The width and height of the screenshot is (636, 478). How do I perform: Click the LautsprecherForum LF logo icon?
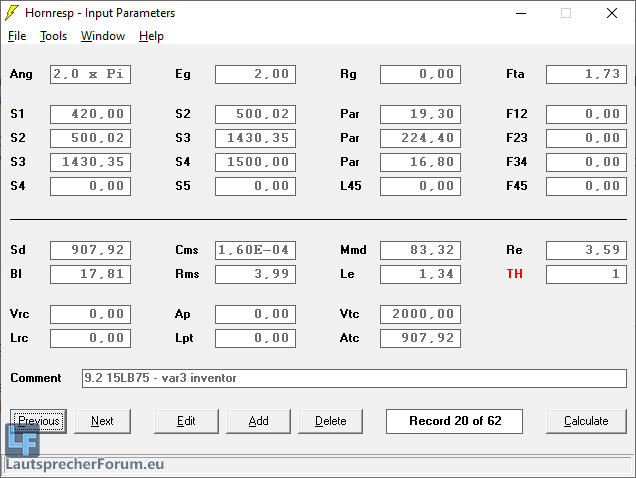click(22, 441)
